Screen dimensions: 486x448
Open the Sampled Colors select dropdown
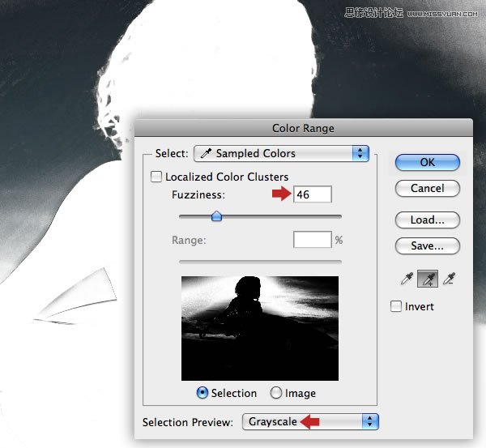pos(281,153)
